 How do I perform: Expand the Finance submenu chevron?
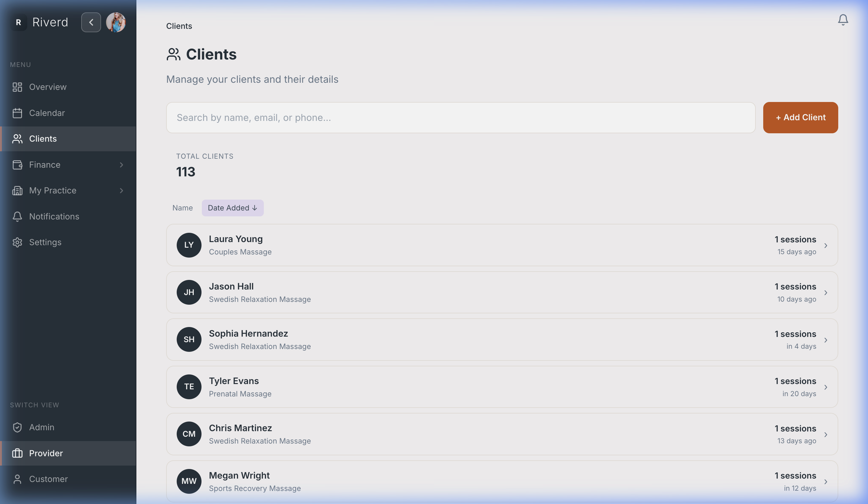coord(121,165)
